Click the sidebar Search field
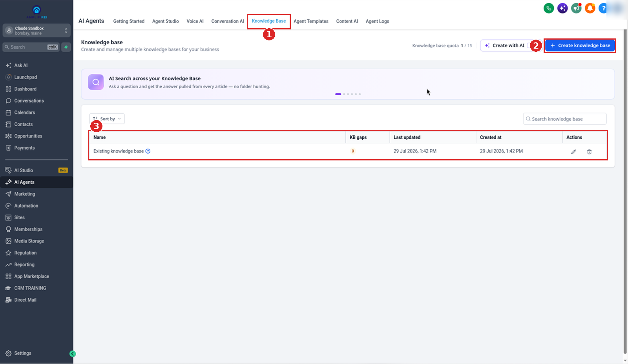The width and height of the screenshot is (628, 364). [31, 47]
